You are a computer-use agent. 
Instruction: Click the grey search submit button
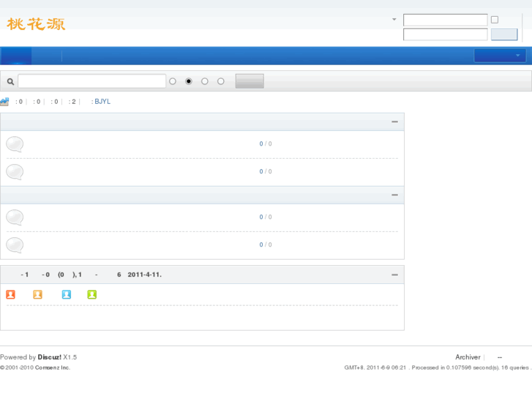[250, 81]
